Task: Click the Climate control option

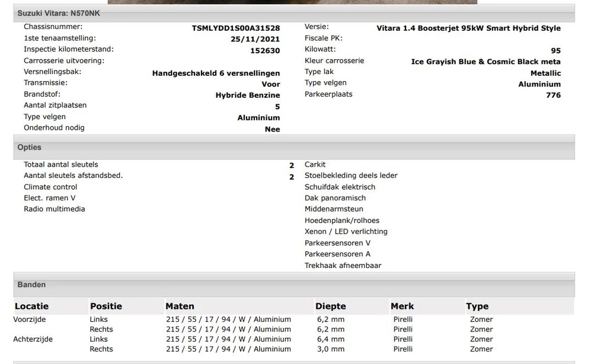Action: click(51, 187)
